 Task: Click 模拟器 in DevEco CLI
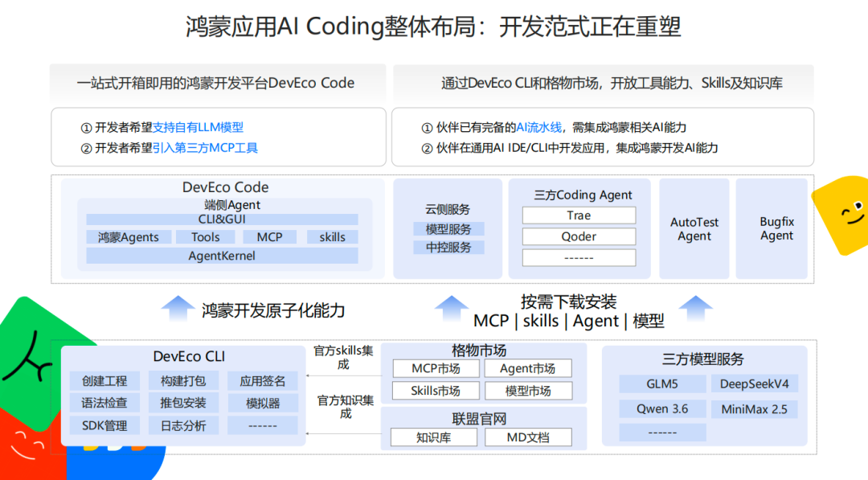tap(262, 403)
